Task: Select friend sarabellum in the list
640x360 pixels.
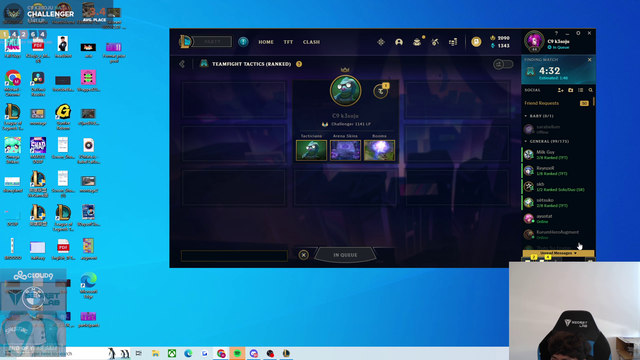Action: point(557,129)
